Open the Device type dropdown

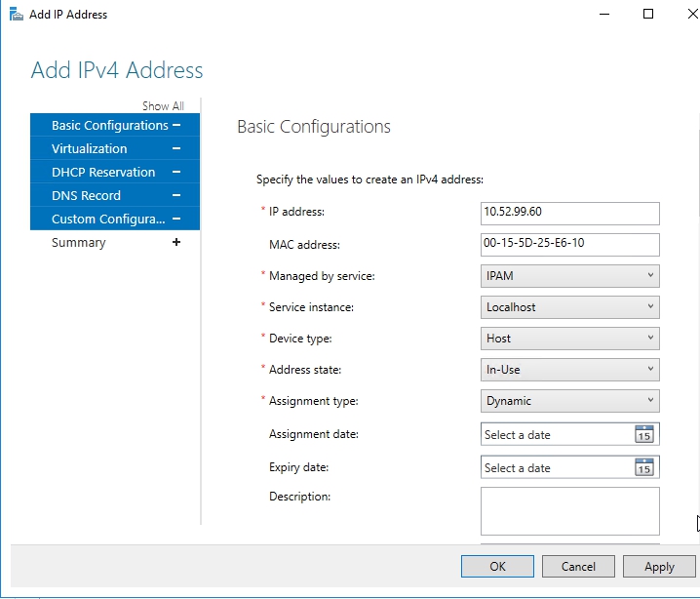(x=570, y=339)
